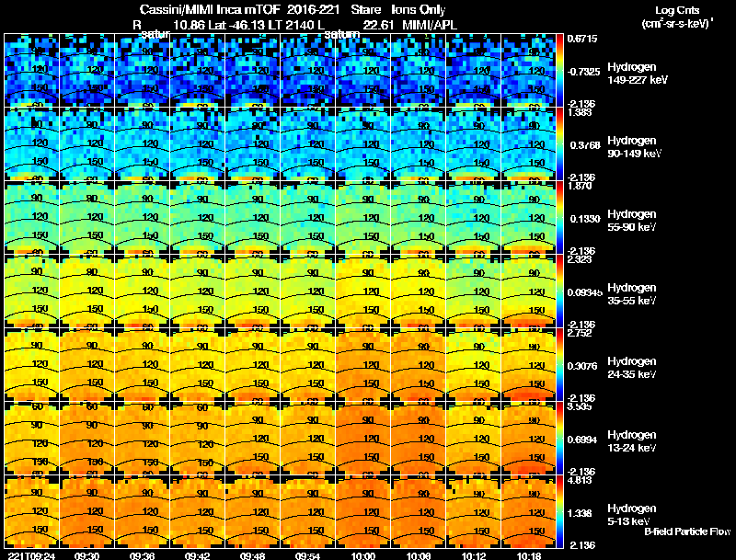Open the 10:12 panel in the 90-149 keV row
Screen dimensions: 736x560
pyautogui.click(x=474, y=143)
